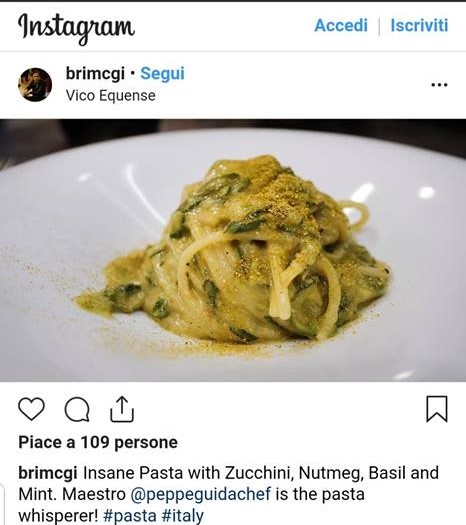Open the brimcgi username in post header

pos(95,73)
